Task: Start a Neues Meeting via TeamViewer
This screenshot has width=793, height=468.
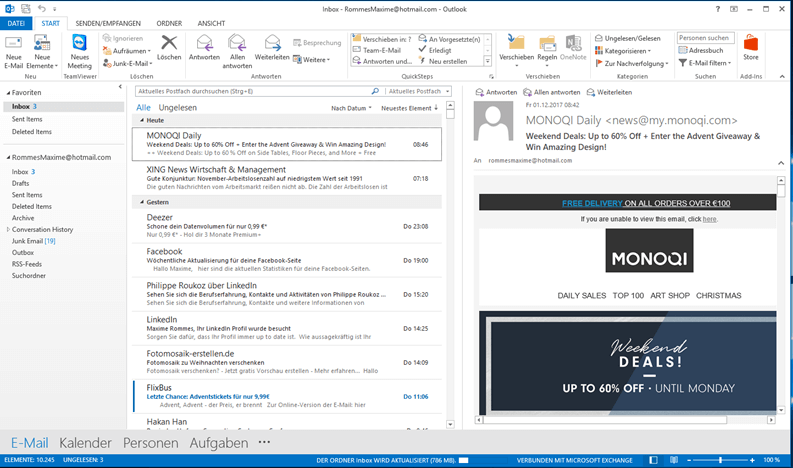Action: coord(79,52)
